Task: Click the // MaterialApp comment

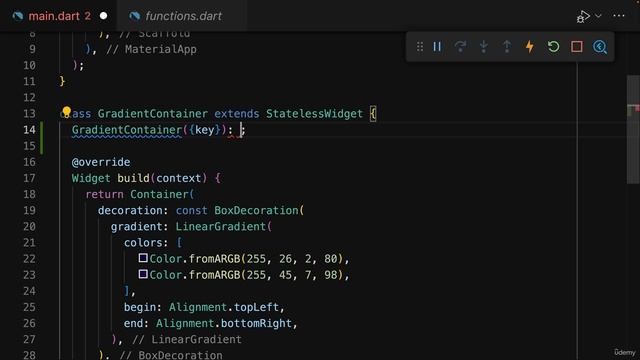Action: pyautogui.click(x=151, y=49)
